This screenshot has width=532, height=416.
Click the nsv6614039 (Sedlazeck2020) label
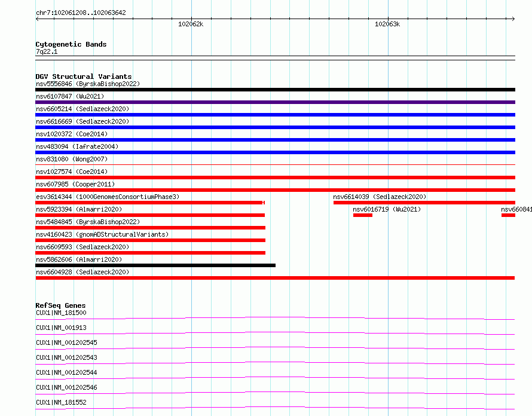coord(380,197)
